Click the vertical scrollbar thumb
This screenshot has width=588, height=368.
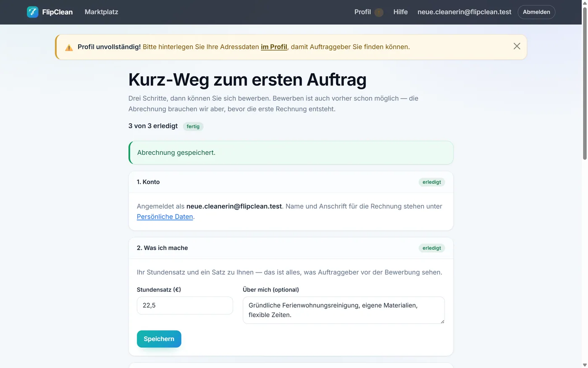[585, 83]
